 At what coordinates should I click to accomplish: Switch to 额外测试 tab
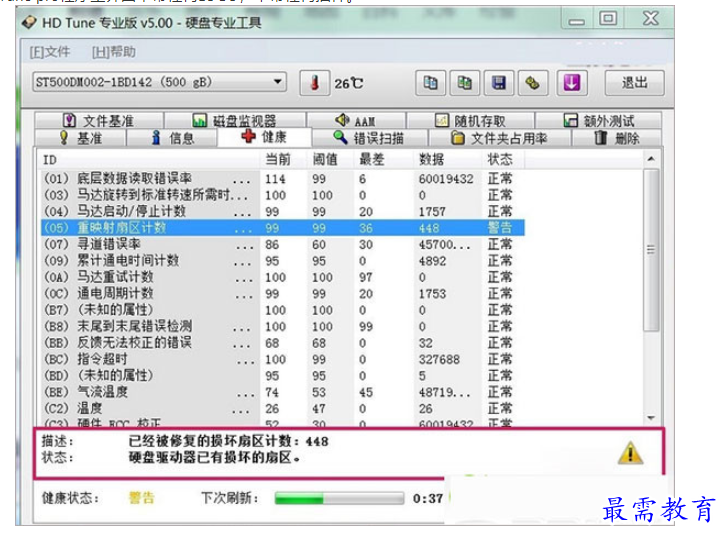point(598,121)
